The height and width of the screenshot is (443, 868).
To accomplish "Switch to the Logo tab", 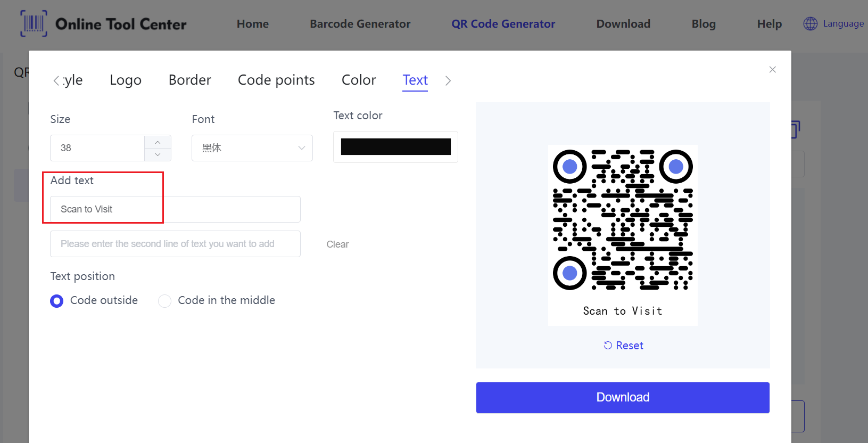I will click(126, 80).
